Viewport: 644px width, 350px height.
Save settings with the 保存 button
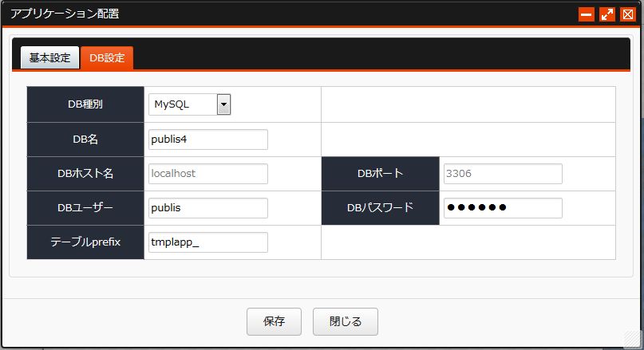274,321
